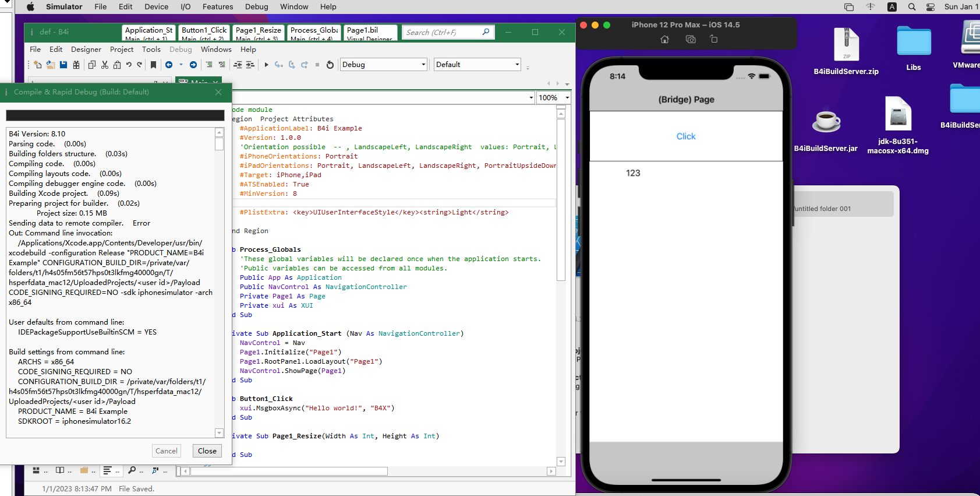Cut selection using the scissors icon

point(105,65)
